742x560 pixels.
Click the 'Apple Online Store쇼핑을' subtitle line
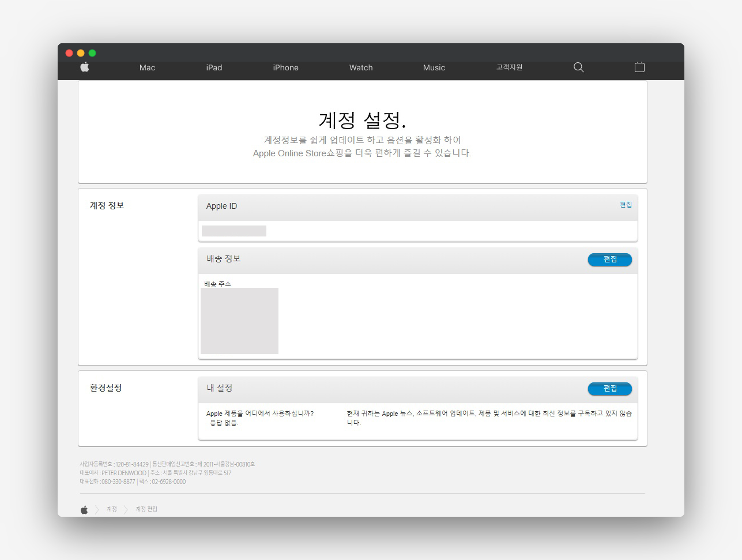point(362,153)
